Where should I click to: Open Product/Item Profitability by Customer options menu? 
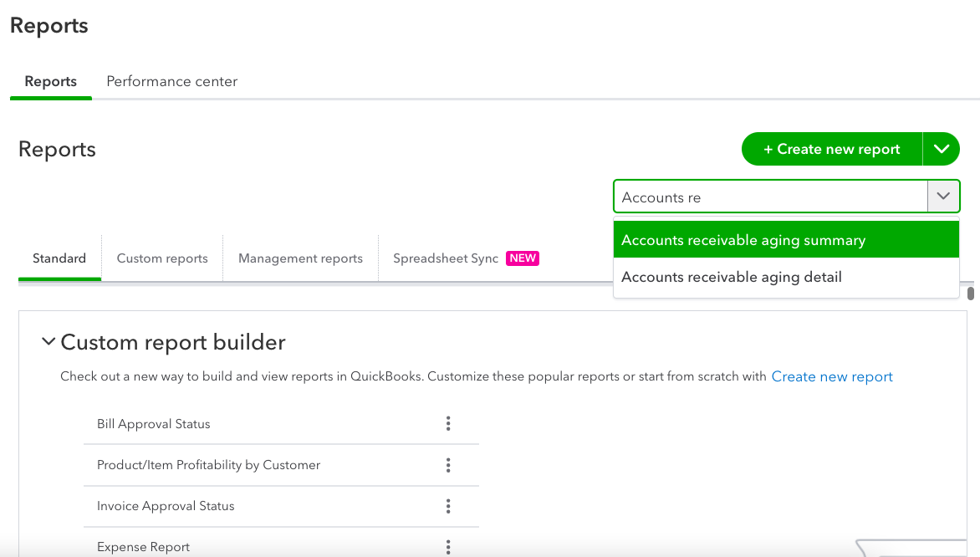448,465
